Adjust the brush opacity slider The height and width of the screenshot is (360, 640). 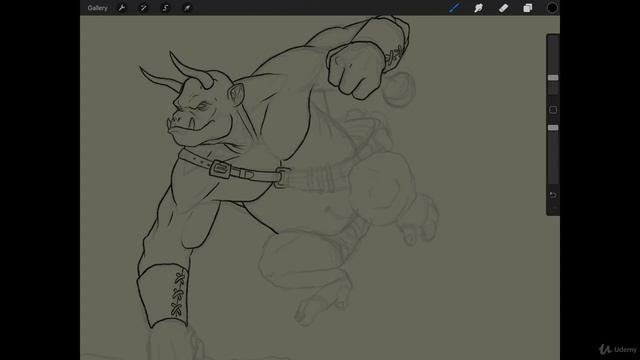553,128
